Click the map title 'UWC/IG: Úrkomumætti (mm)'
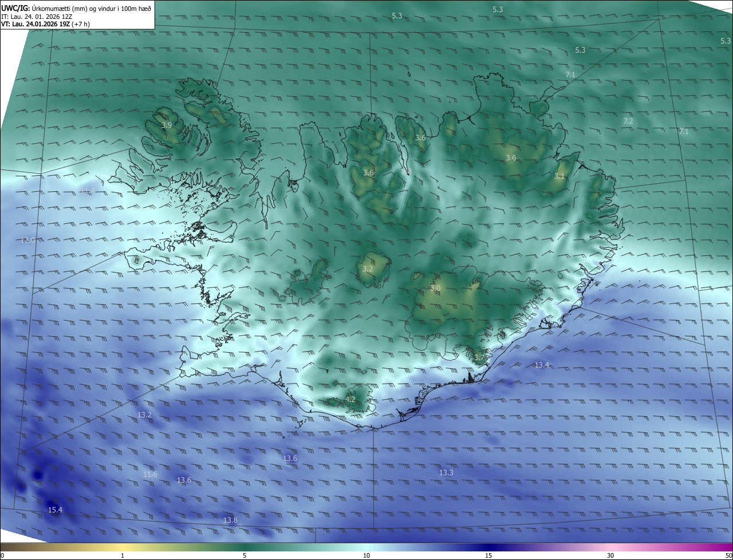Viewport: 733px width, 560px height. tap(44, 8)
